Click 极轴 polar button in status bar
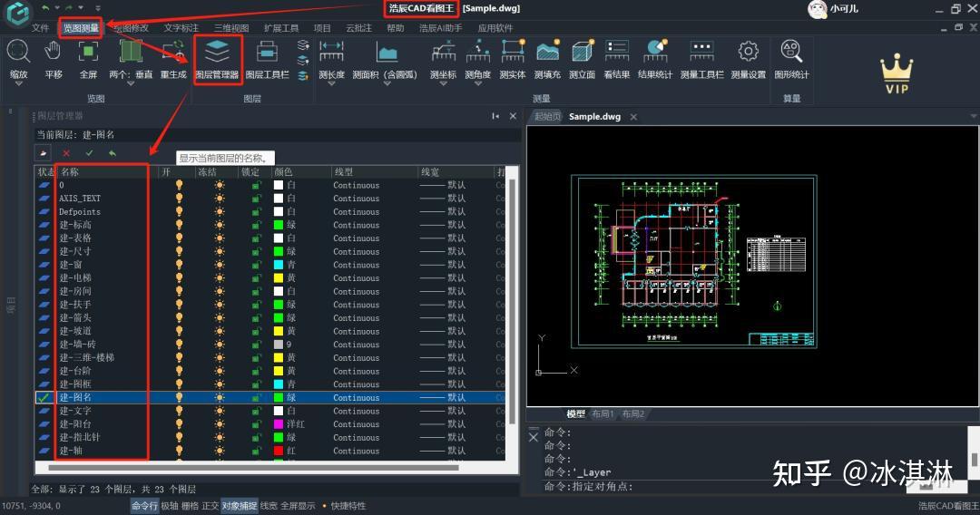This screenshot has width=980, height=515. point(170,506)
